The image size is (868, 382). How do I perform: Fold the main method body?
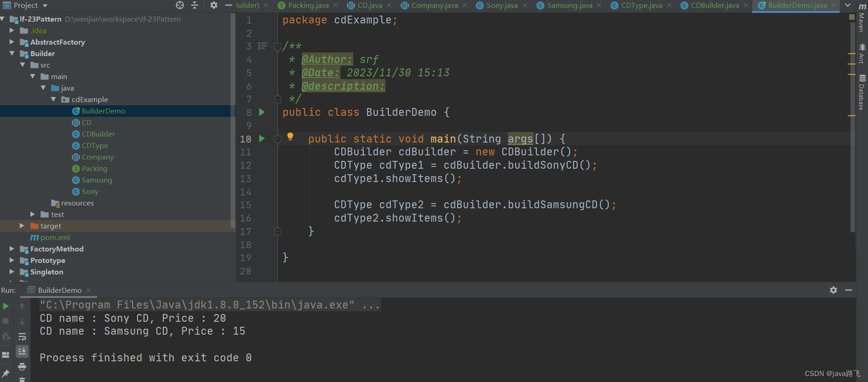(277, 139)
